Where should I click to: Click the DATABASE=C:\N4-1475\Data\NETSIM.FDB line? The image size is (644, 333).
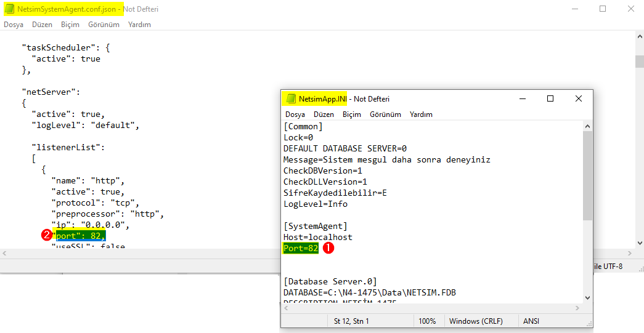click(370, 292)
